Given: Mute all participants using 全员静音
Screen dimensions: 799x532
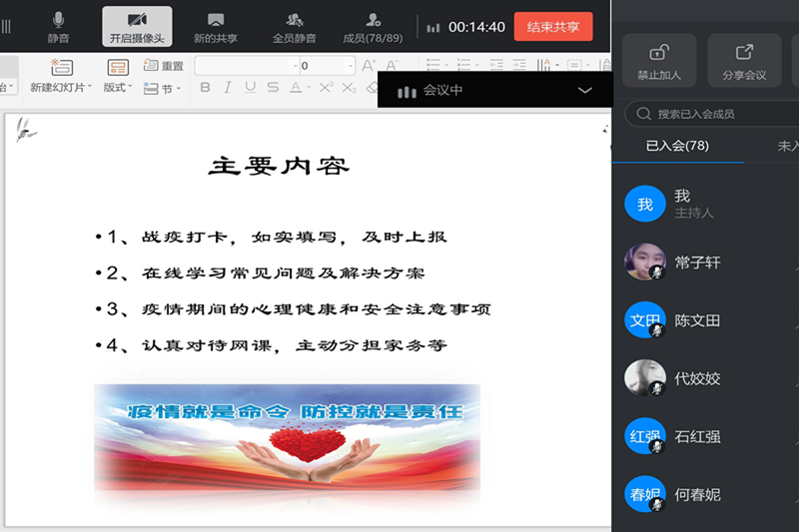Looking at the screenshot, I should tap(294, 26).
